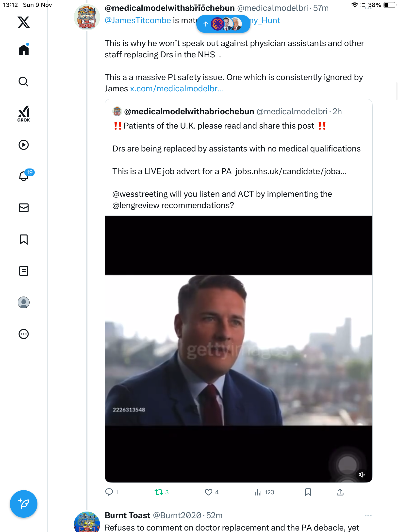This screenshot has height=532, width=399.
Task: Bookmark the post below the video
Action: (x=308, y=492)
